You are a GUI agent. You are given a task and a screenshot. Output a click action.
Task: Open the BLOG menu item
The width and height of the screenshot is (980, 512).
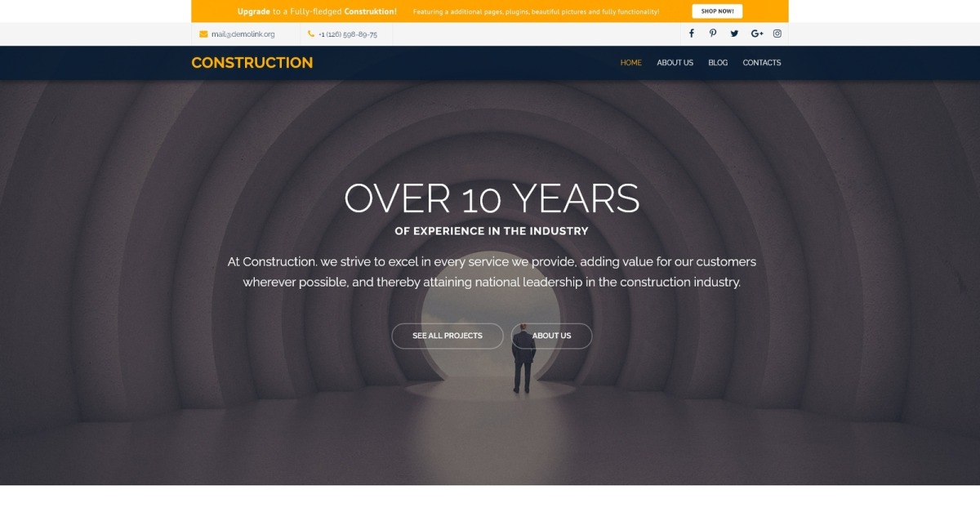[718, 63]
